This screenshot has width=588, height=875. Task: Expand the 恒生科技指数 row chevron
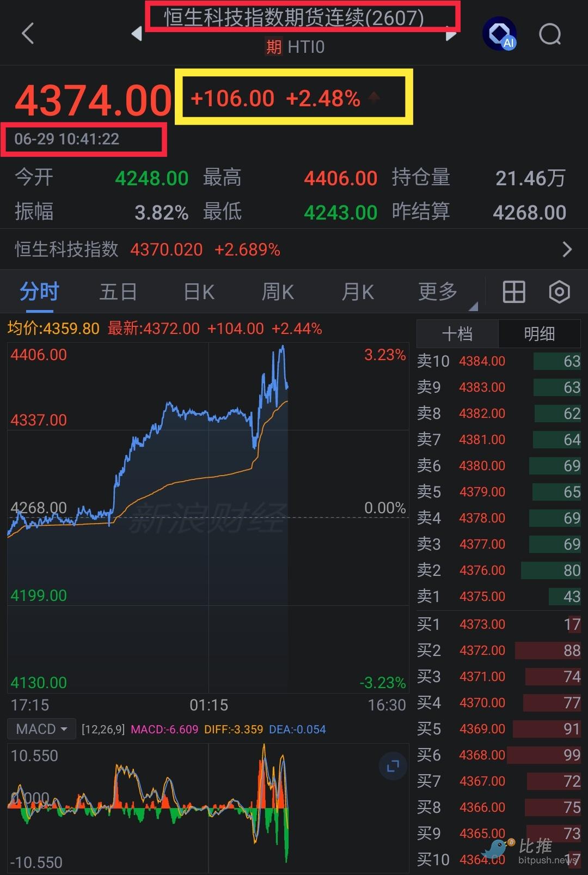pyautogui.click(x=567, y=250)
